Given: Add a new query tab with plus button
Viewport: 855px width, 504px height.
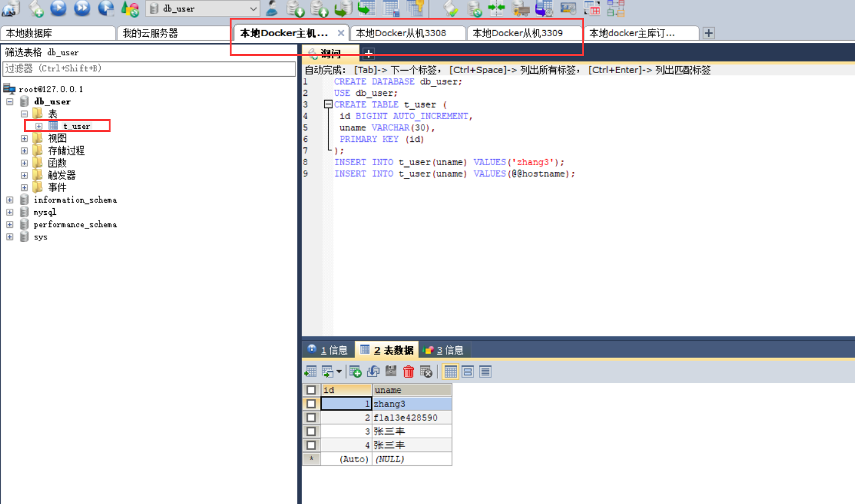Looking at the screenshot, I should point(369,53).
